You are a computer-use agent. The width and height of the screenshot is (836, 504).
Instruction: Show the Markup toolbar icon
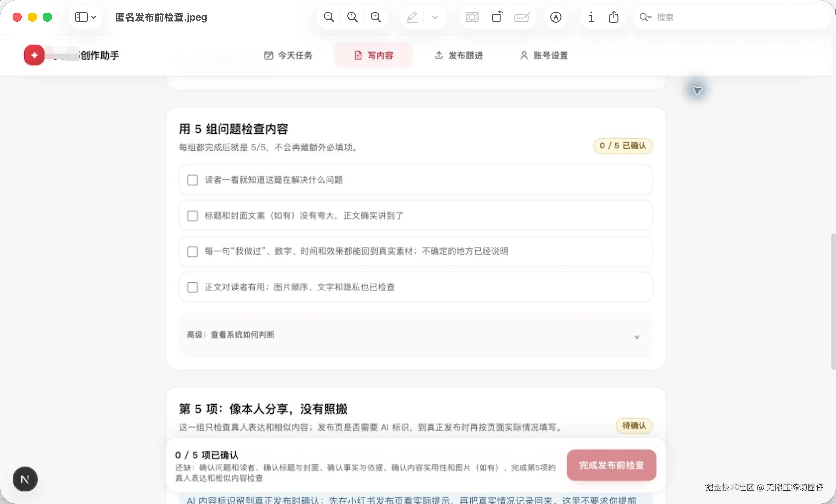[555, 17]
